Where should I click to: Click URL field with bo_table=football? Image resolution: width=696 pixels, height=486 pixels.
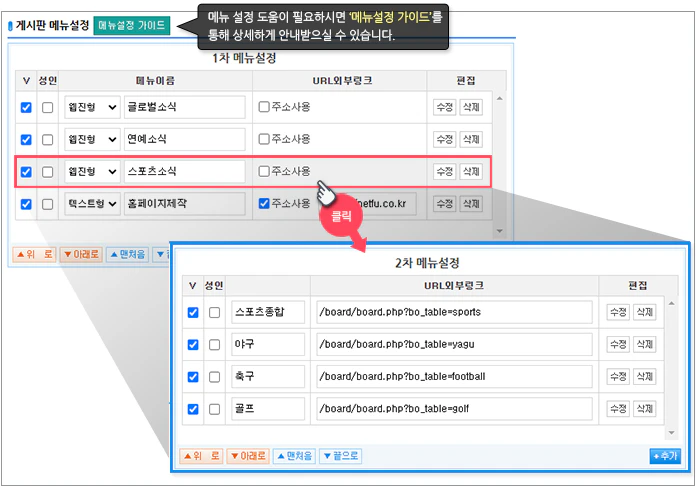454,376
